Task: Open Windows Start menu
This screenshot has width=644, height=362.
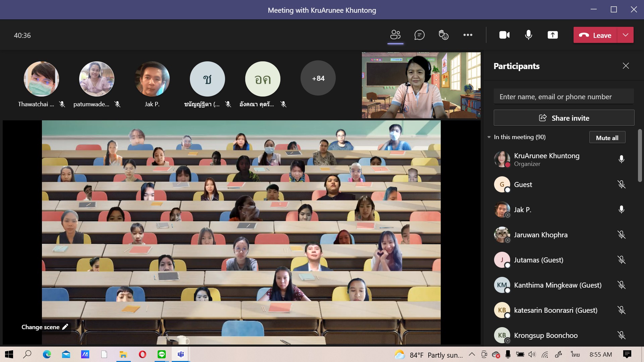Action: (x=9, y=354)
